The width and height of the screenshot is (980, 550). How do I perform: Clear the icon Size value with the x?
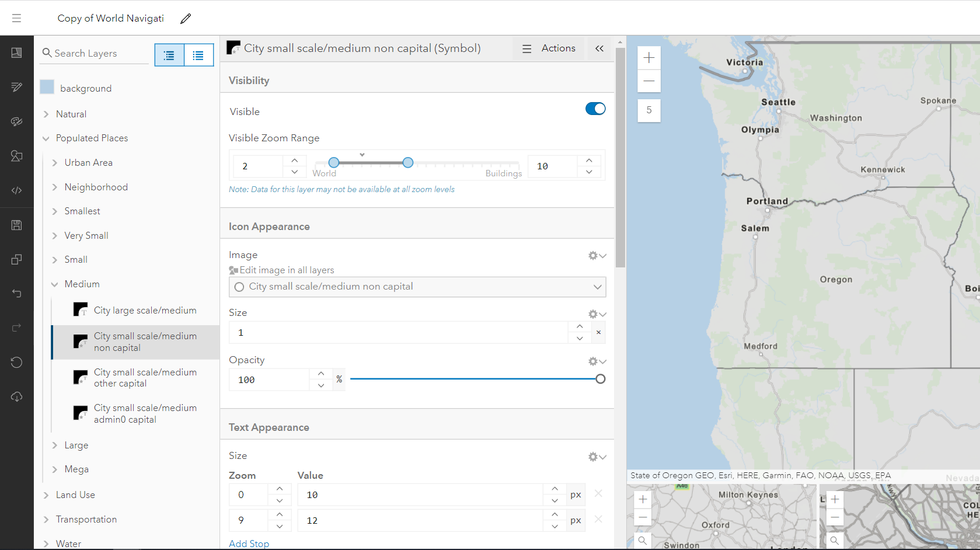click(598, 332)
